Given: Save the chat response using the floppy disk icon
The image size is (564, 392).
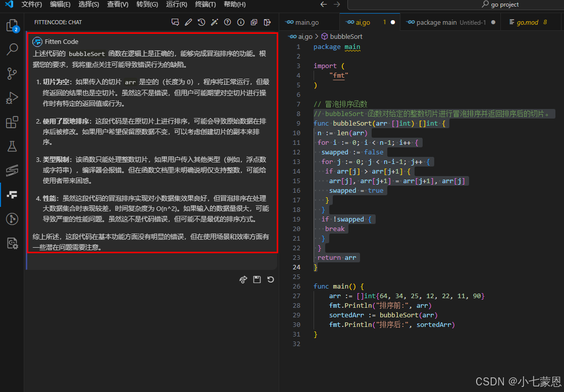Looking at the screenshot, I should [x=257, y=279].
